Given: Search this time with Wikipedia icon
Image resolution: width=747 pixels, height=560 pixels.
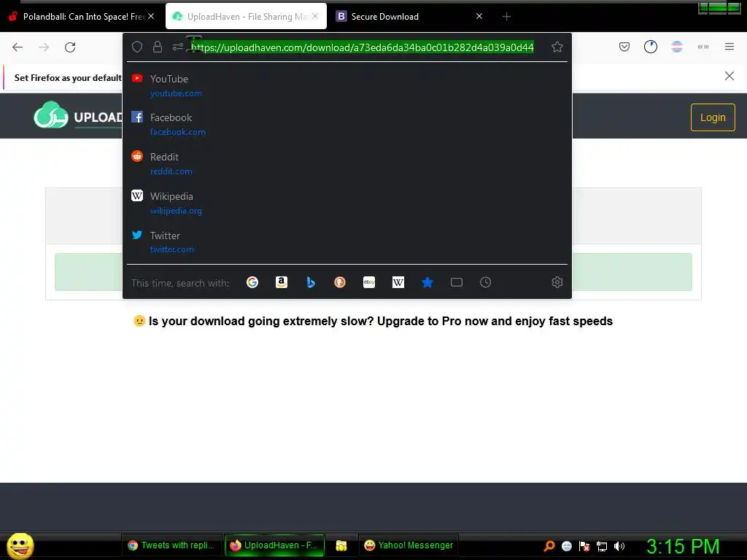Looking at the screenshot, I should pyautogui.click(x=398, y=282).
